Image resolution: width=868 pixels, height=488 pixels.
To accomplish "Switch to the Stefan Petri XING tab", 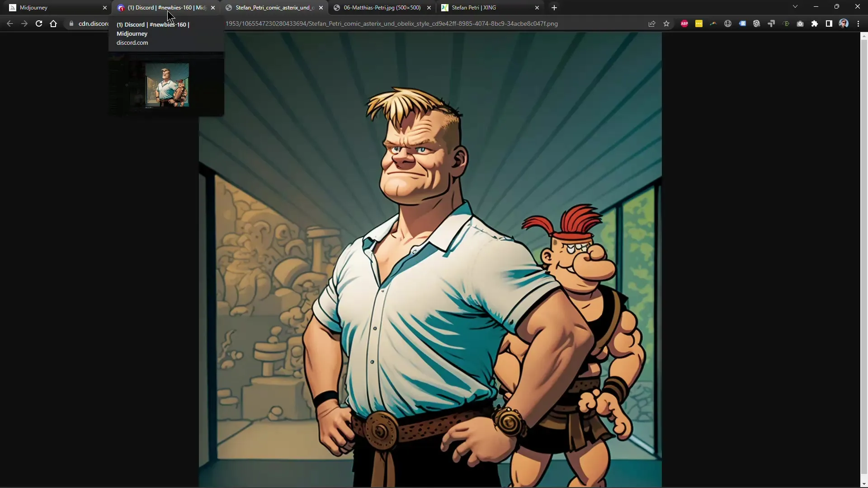I will tap(491, 8).
